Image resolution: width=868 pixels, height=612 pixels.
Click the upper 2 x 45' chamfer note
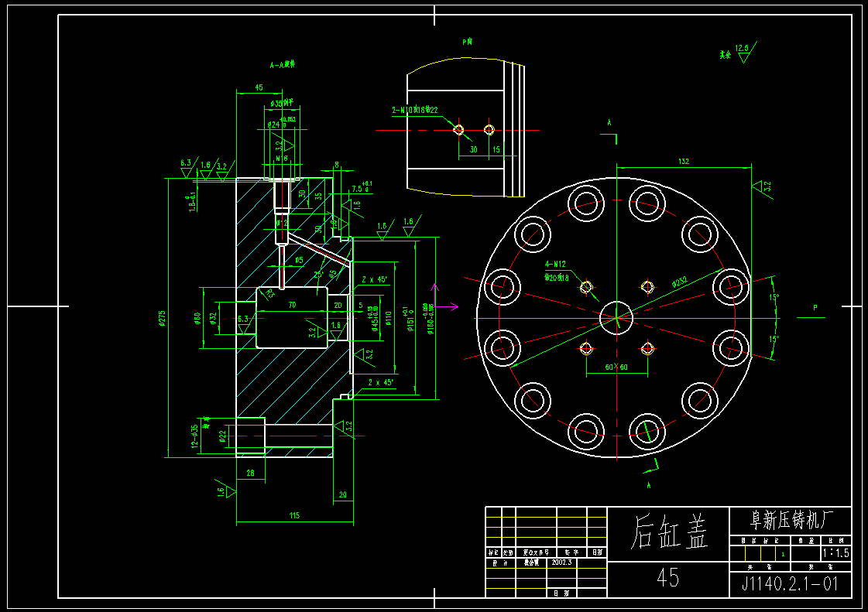tap(375, 279)
